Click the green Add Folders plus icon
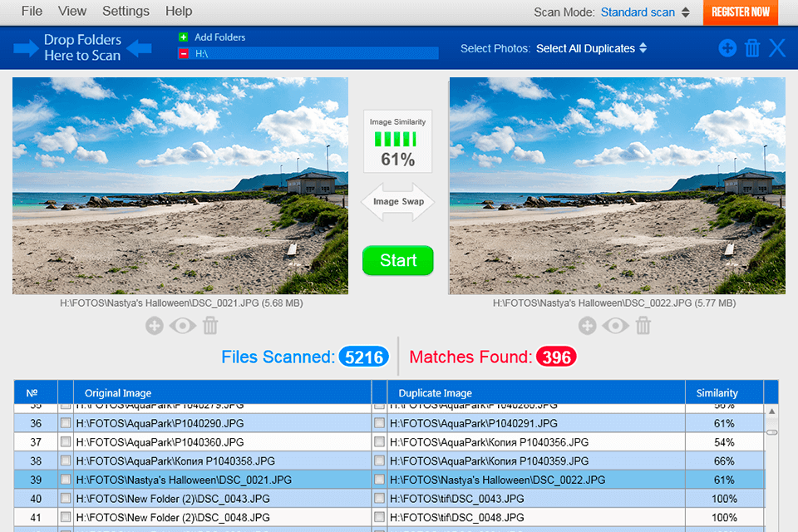798x532 pixels. coord(183,37)
